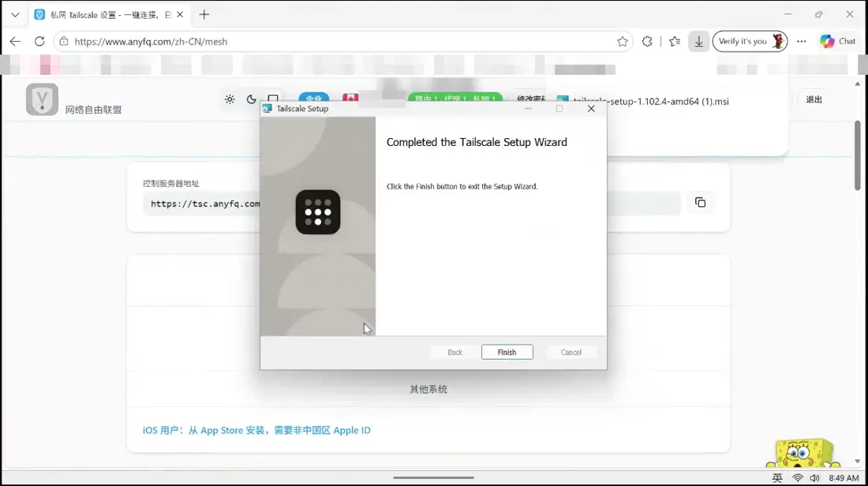Screen dimensions: 868x486
Task: Switch the website to dark theme
Action: click(251, 99)
